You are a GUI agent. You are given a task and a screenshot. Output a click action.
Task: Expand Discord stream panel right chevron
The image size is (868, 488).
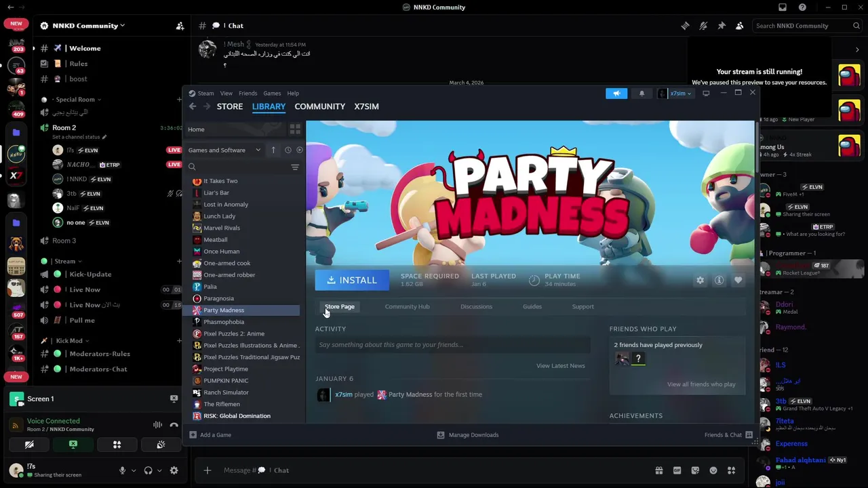[857, 49]
